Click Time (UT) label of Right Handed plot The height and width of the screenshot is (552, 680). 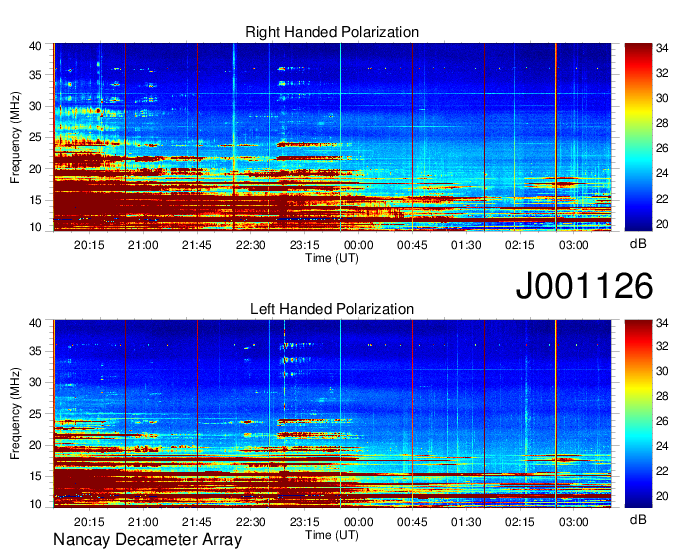pyautogui.click(x=332, y=258)
